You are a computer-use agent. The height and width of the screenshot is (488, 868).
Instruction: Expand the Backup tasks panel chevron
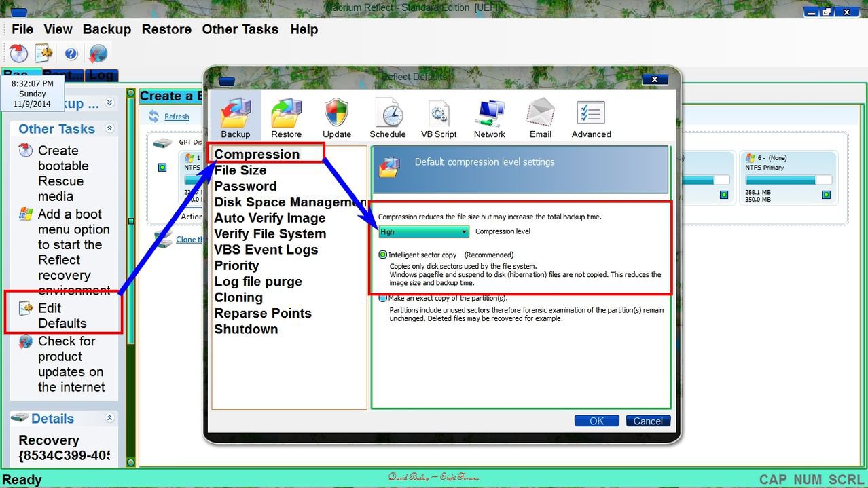point(110,103)
